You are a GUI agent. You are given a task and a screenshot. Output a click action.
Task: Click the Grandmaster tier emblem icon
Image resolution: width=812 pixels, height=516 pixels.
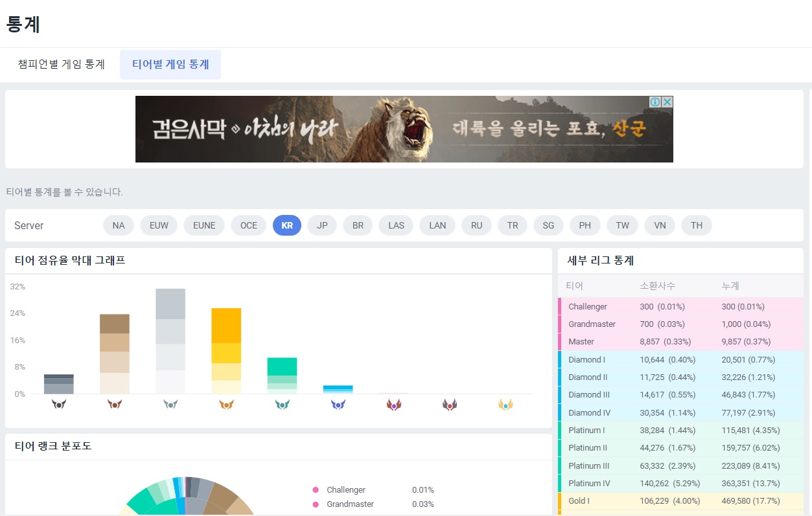tap(449, 405)
